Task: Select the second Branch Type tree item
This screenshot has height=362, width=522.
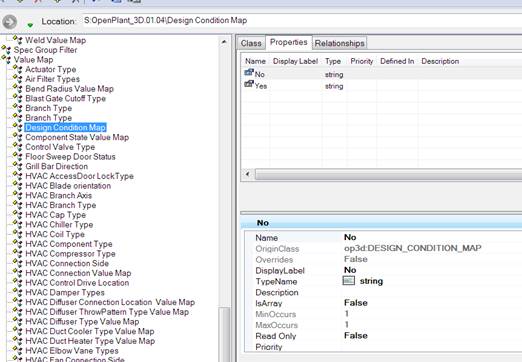Action: (48, 118)
